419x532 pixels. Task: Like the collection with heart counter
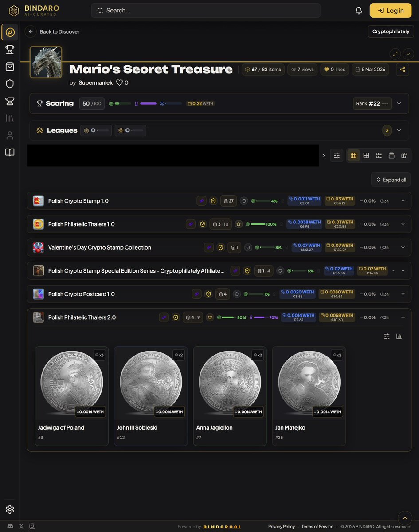[335, 70]
